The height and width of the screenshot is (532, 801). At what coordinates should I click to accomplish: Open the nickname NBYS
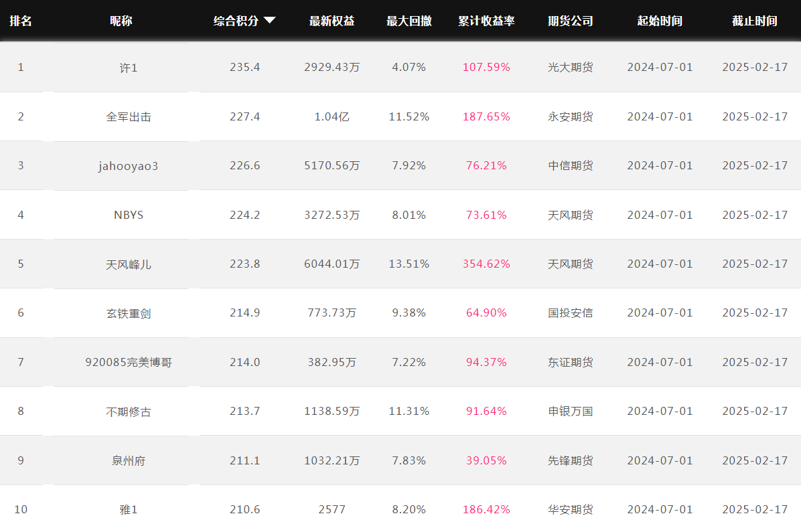[x=129, y=215]
